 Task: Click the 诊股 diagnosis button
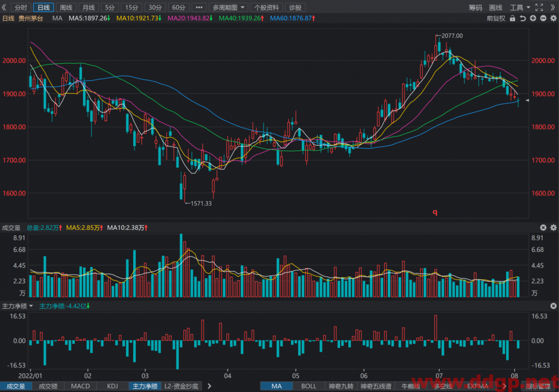pyautogui.click(x=295, y=8)
